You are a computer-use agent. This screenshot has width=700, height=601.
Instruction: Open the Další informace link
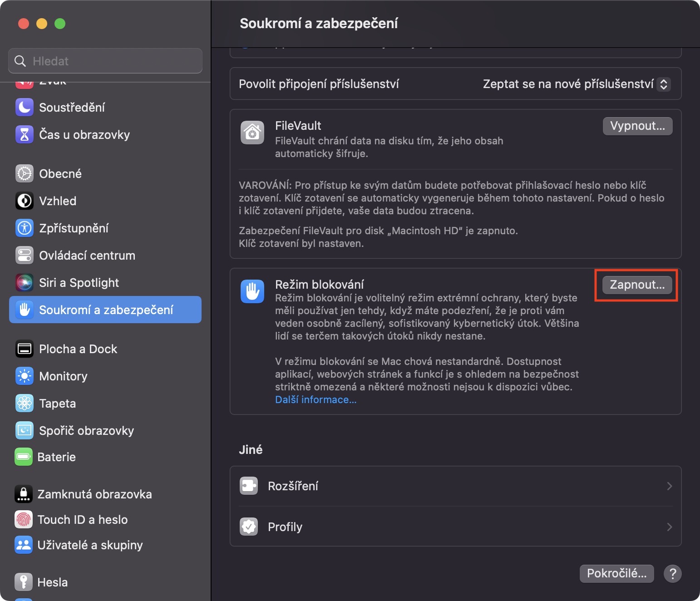pos(316,400)
